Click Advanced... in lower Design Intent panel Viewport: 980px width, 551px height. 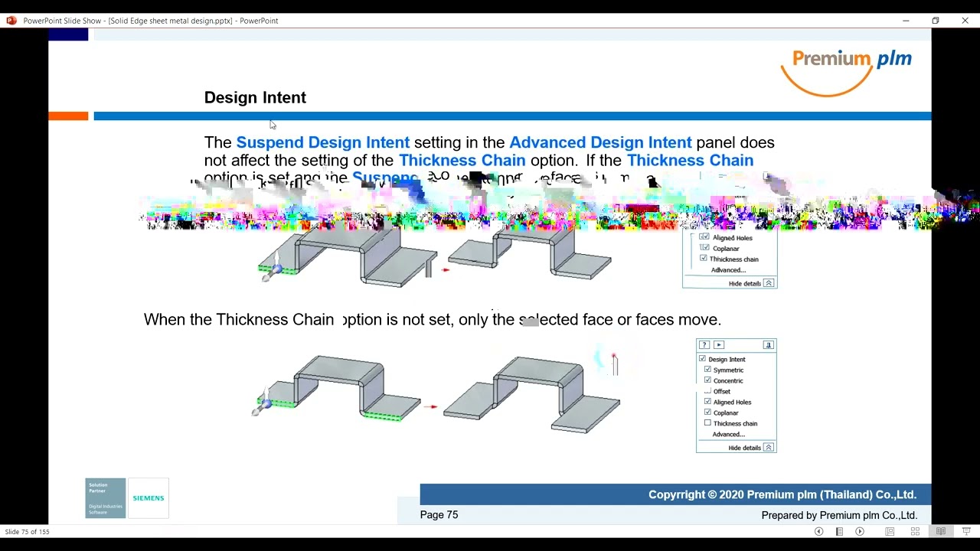pyautogui.click(x=729, y=434)
